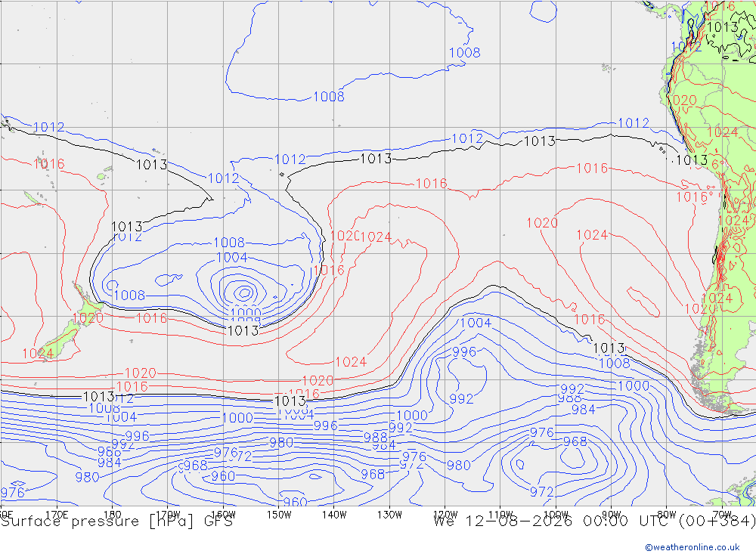Select the 170E longitude label
This screenshot has height=554, width=756.
tap(57, 515)
